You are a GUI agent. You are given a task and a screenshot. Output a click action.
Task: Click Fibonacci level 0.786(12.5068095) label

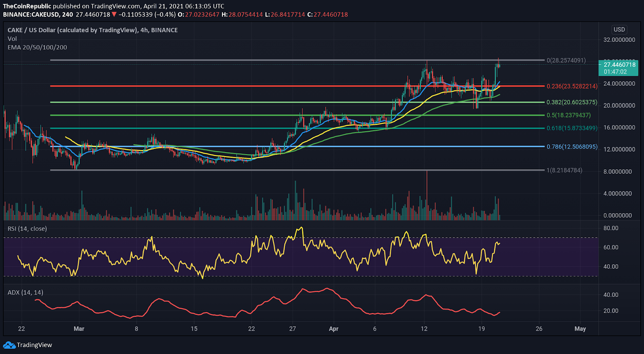point(572,146)
